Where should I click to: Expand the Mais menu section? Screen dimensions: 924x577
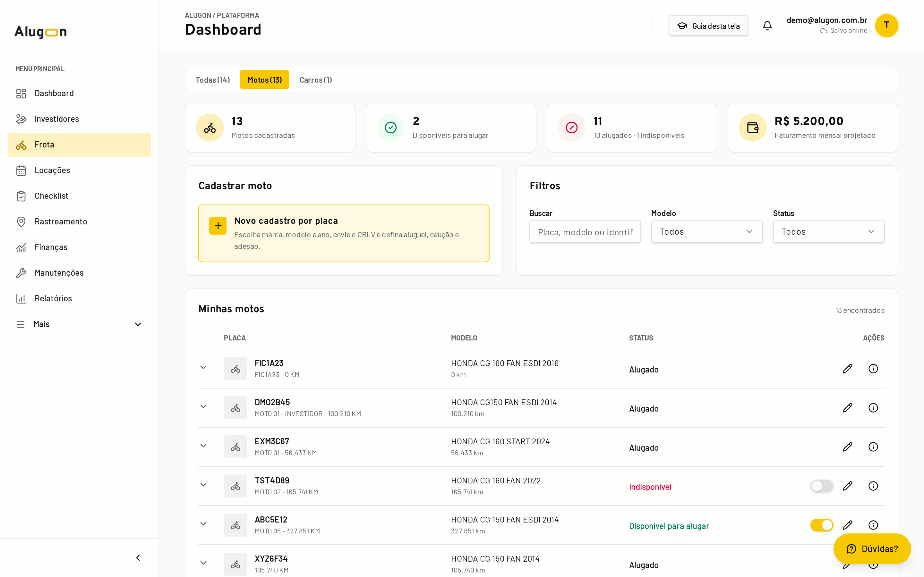coord(79,324)
